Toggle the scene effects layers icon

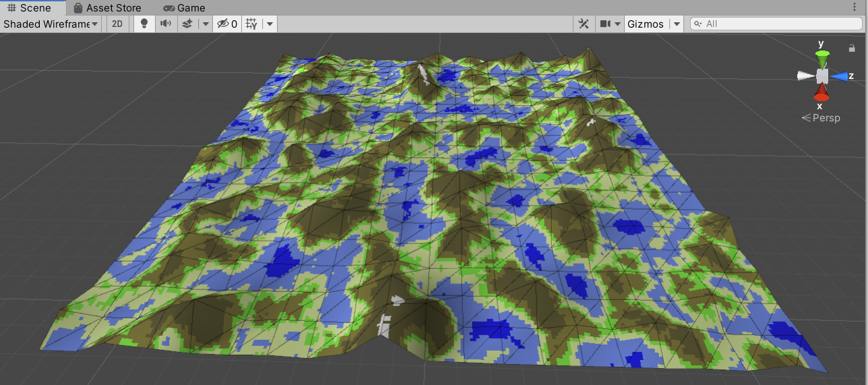point(187,24)
